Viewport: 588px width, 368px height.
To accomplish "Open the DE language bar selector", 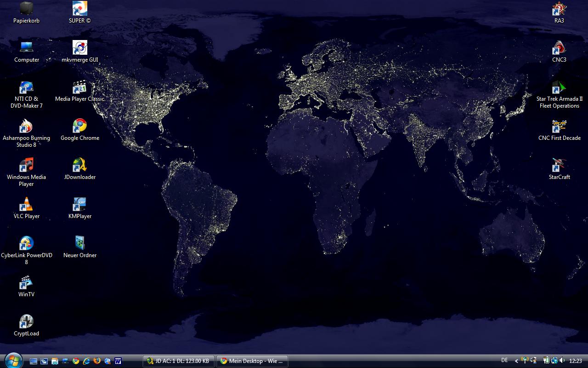I will pyautogui.click(x=504, y=361).
